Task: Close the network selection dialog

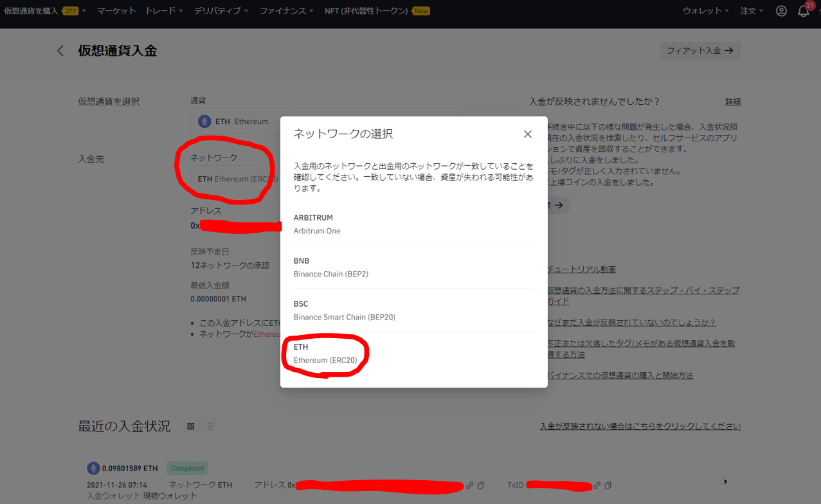Action: point(527,134)
